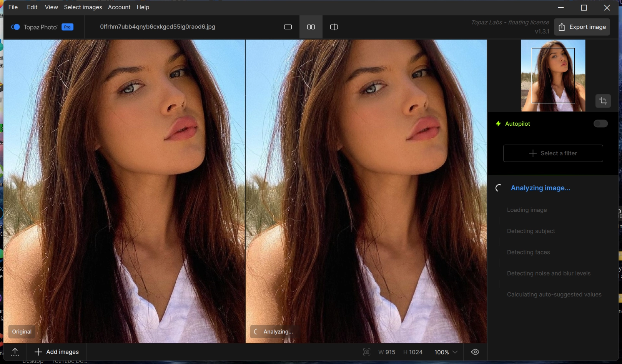
Task: Click the Original label badge
Action: click(x=22, y=332)
